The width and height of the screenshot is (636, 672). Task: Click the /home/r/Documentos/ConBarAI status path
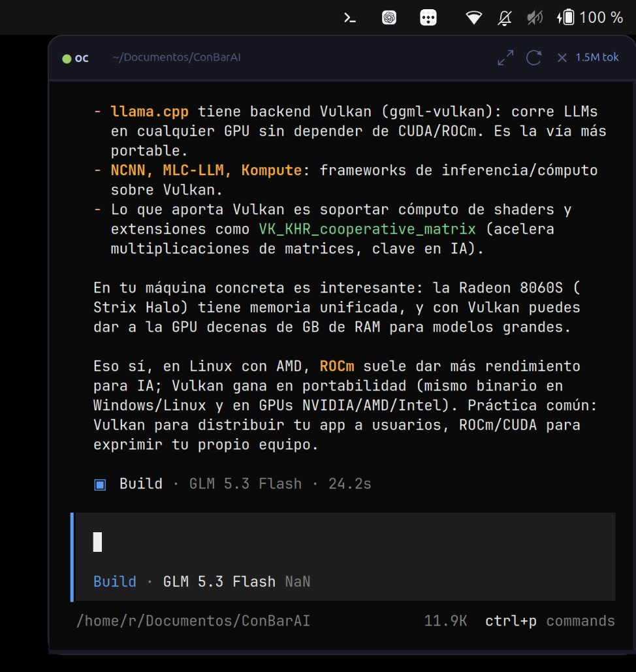pyautogui.click(x=193, y=621)
